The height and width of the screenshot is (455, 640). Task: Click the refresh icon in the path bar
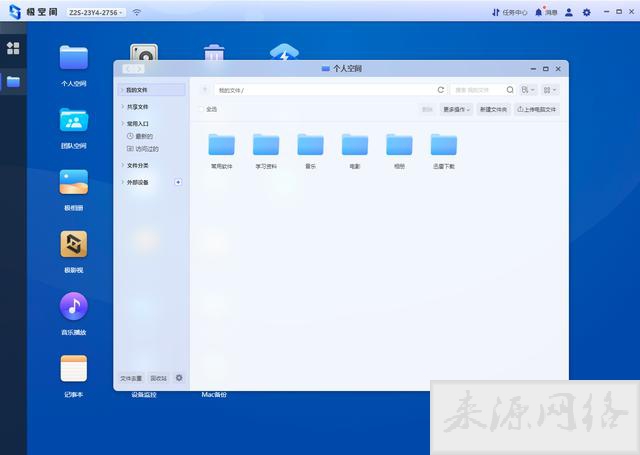pos(440,90)
